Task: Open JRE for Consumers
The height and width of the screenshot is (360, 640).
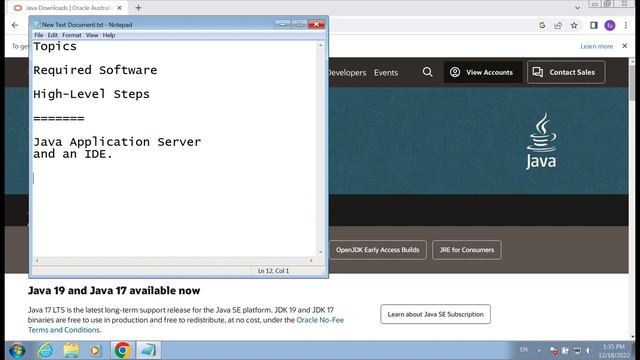Action: 467,250
